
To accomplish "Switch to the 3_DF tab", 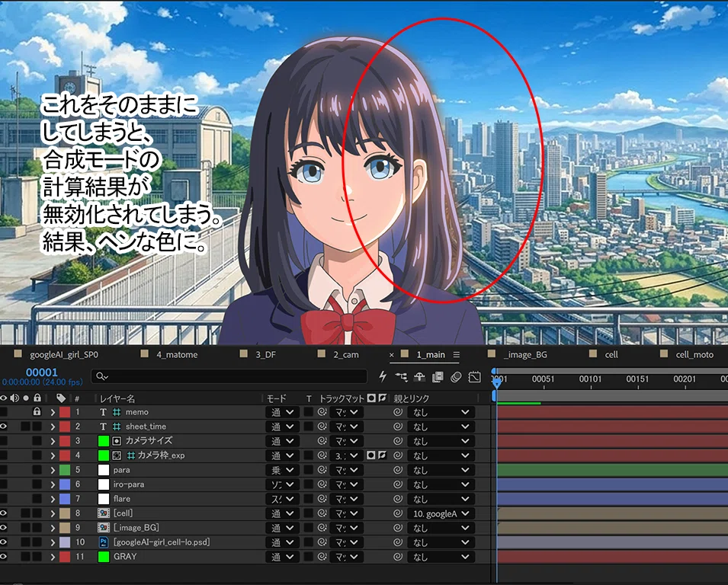I will [x=265, y=355].
